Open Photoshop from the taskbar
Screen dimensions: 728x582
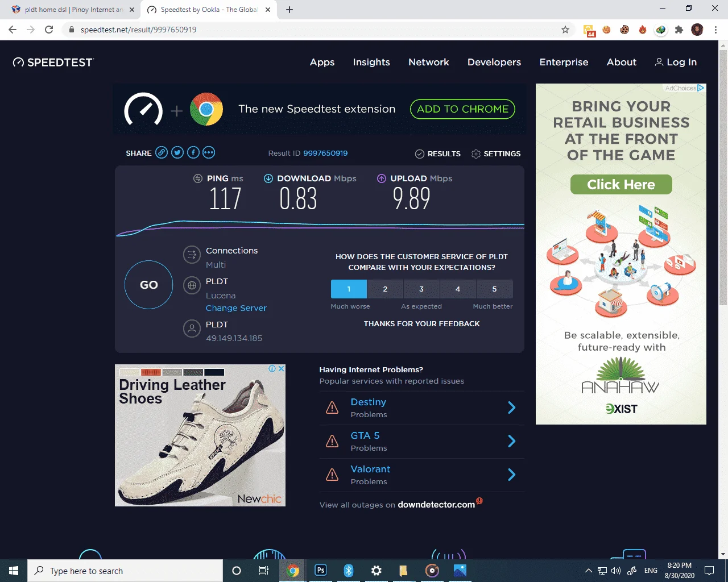tap(321, 571)
